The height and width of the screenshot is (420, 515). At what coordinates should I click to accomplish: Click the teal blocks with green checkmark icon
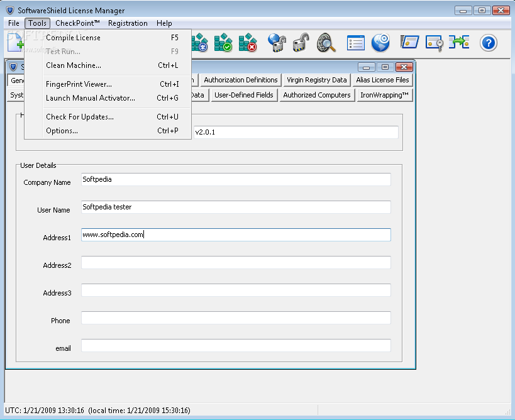(x=223, y=43)
